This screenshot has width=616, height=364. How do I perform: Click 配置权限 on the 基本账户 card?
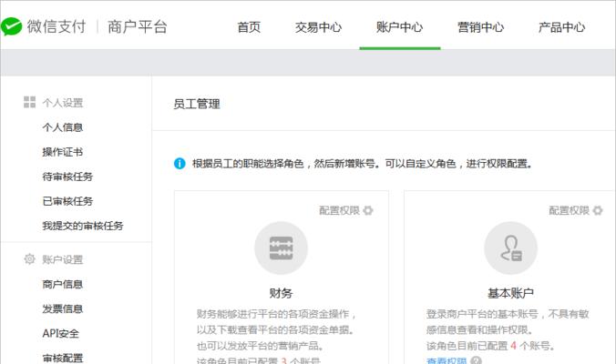(569, 210)
